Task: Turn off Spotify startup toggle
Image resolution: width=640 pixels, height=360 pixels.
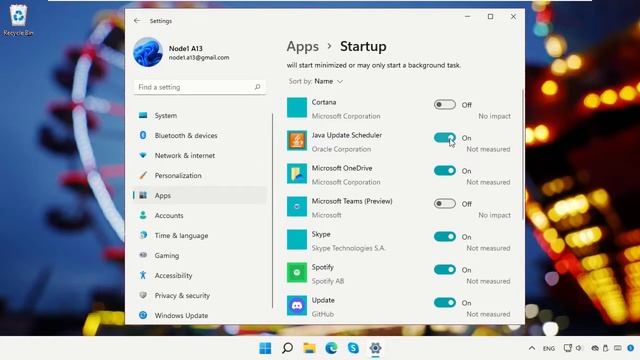Action: pos(444,270)
